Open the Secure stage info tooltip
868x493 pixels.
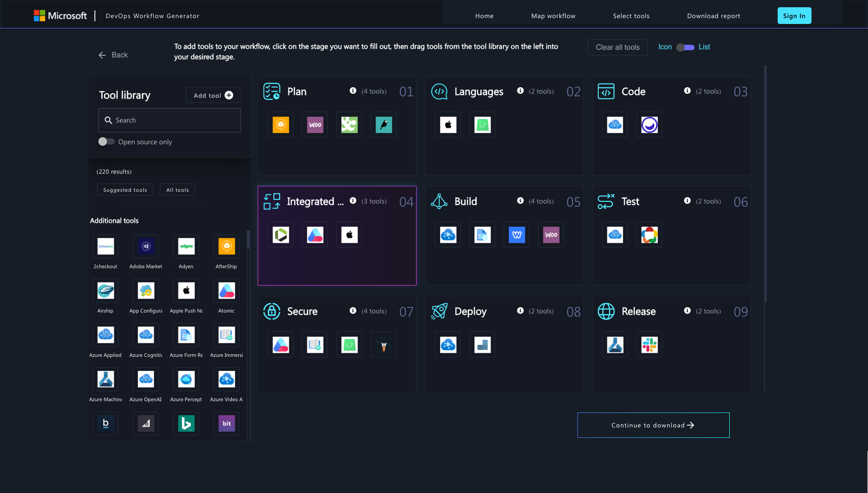(x=353, y=311)
